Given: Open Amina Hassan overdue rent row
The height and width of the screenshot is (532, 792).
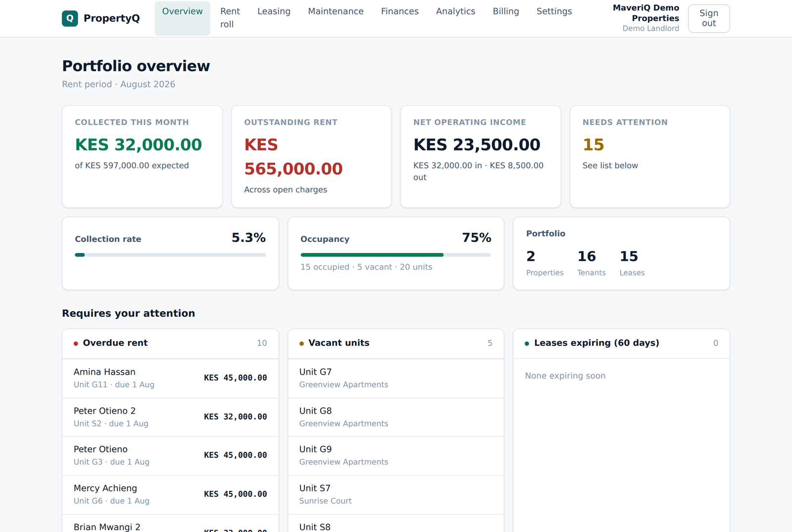Looking at the screenshot, I should 170,378.
